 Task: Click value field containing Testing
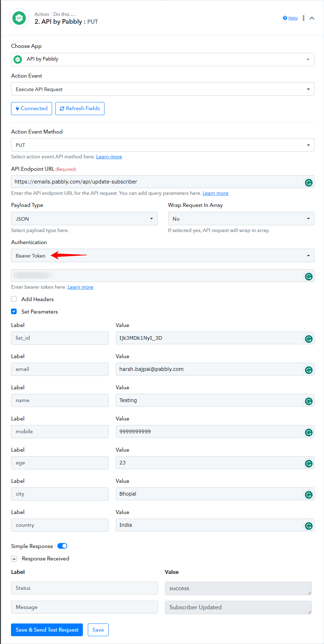pos(215,400)
